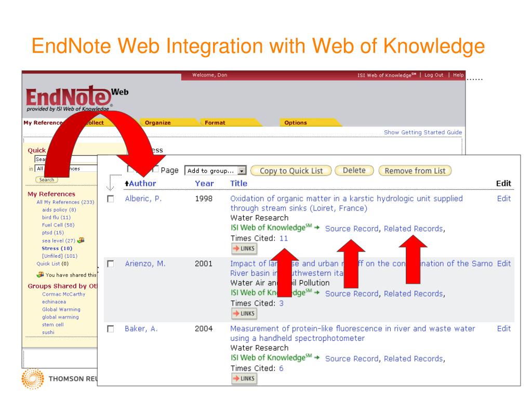The height and width of the screenshot is (399, 532).
Task: Open Source Record for Arienzo entry
Action: tap(352, 294)
